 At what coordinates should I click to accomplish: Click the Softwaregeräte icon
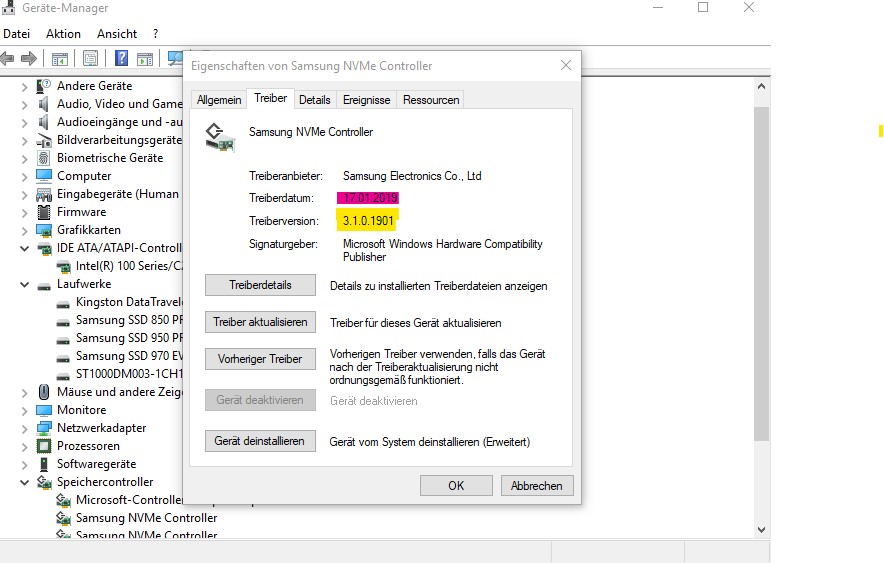(44, 464)
